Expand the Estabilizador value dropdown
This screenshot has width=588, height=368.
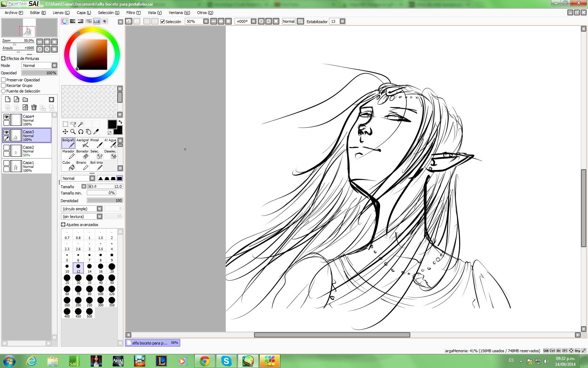point(342,21)
